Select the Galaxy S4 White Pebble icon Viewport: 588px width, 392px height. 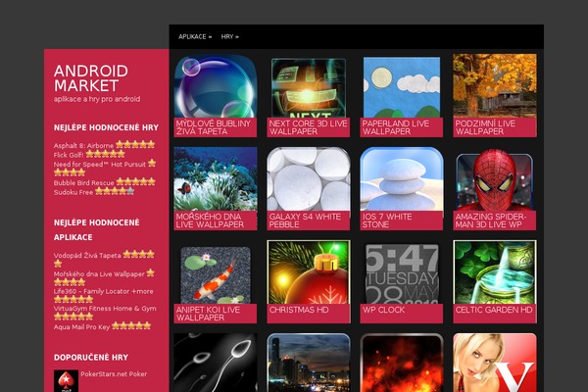point(309,178)
